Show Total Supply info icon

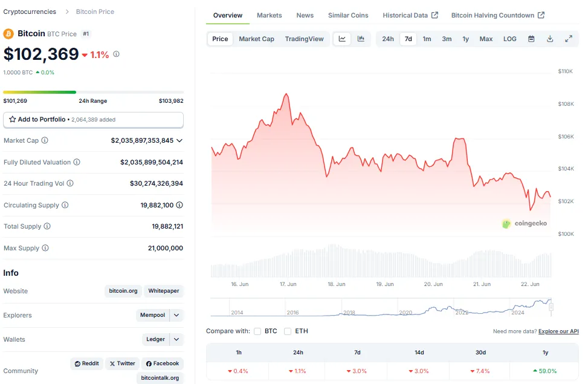pyautogui.click(x=47, y=226)
